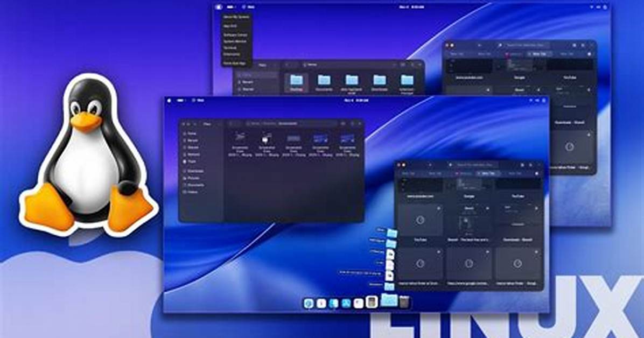Open the YouTube tile in the back browser window
Viewport: 644px width, 338px height.
coord(570,68)
